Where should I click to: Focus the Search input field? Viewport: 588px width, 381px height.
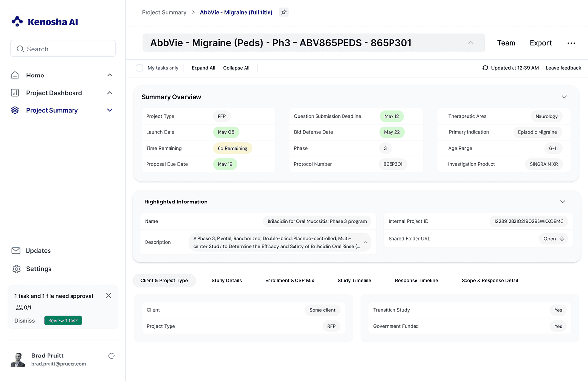click(x=63, y=49)
